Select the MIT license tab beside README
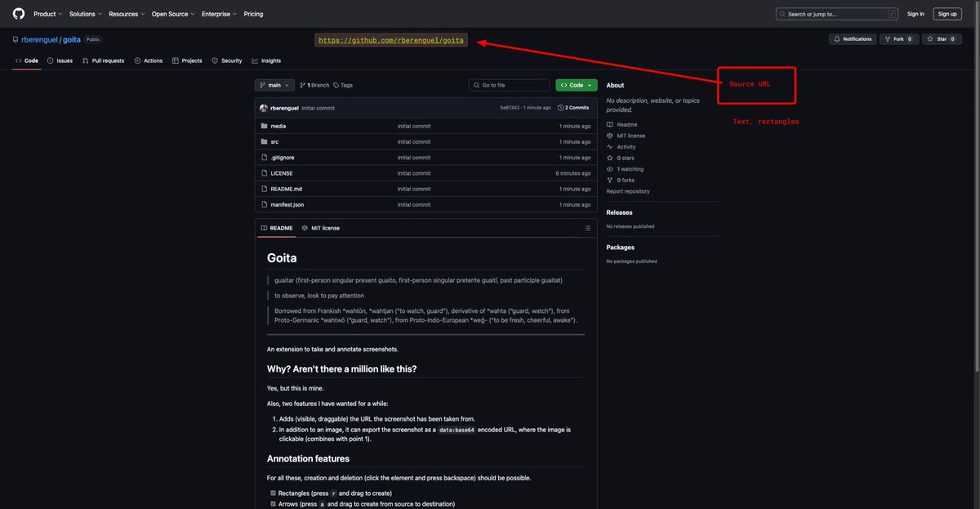 [x=320, y=228]
